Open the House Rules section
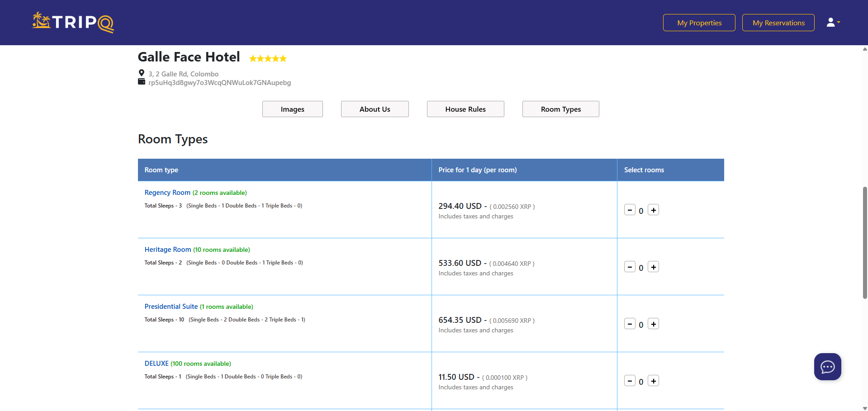 coord(465,109)
